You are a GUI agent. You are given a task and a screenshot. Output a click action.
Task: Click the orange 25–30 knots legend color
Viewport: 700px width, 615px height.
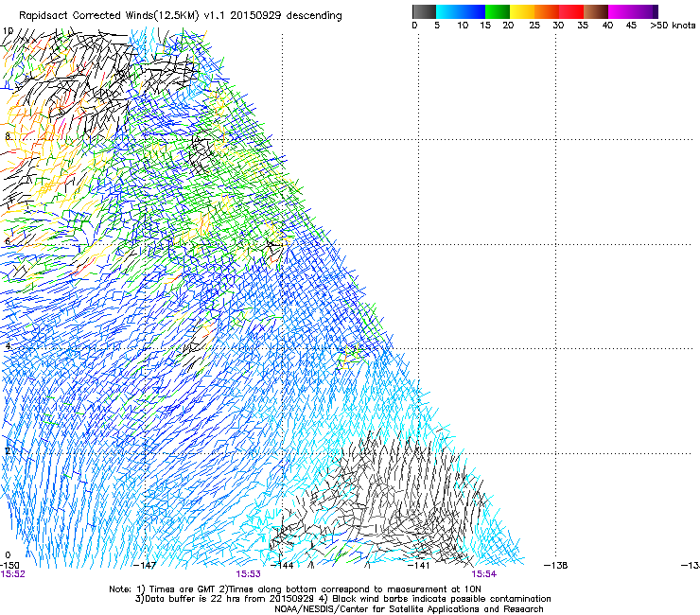click(547, 11)
